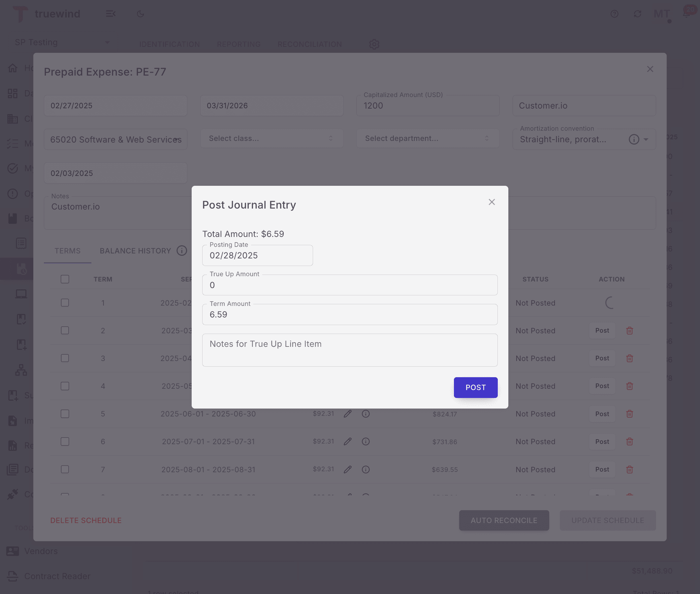Screen dimensions: 700x594
Task: Click the refresh icon in top bar
Action: pos(637,14)
